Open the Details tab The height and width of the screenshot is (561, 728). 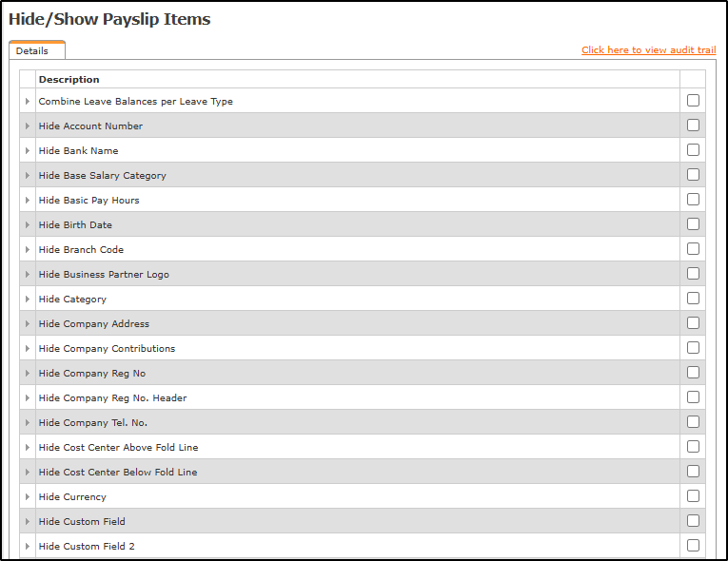pos(32,51)
